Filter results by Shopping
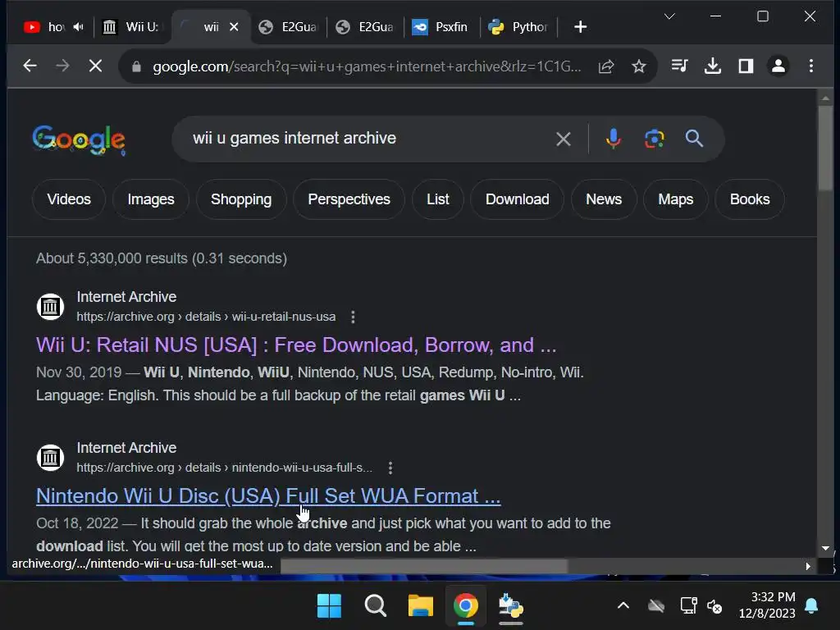Screen dimensions: 840x630 coord(241,199)
